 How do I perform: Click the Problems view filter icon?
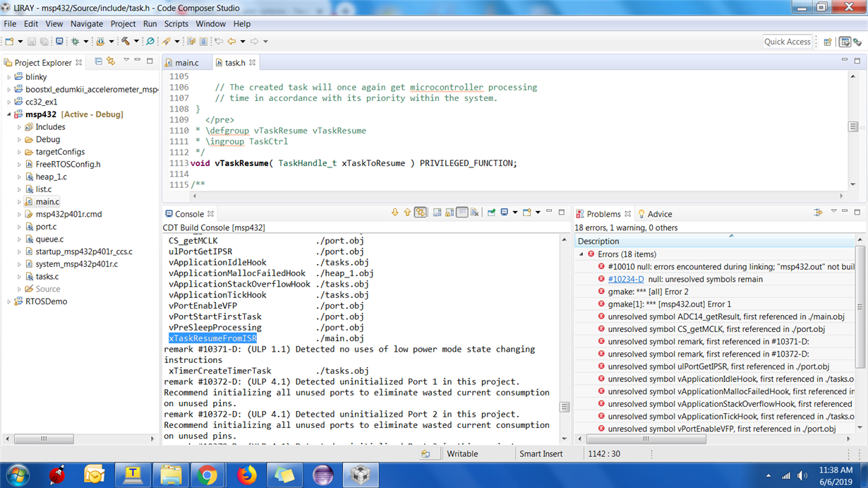819,213
